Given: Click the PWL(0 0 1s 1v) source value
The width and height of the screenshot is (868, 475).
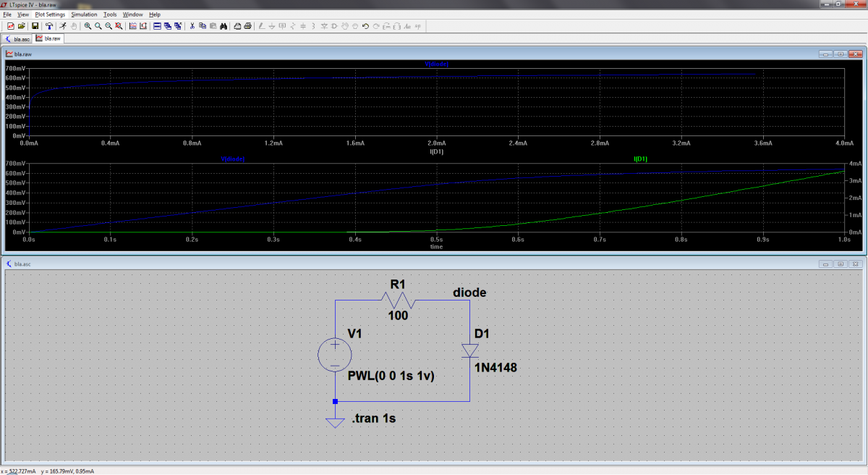Looking at the screenshot, I should 391,376.
